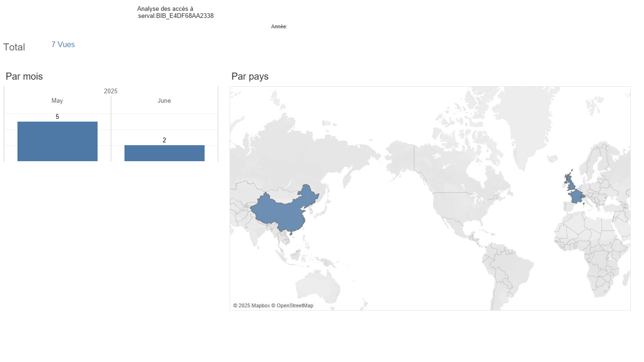
Task: Click the 'Total' label
Action: point(14,47)
